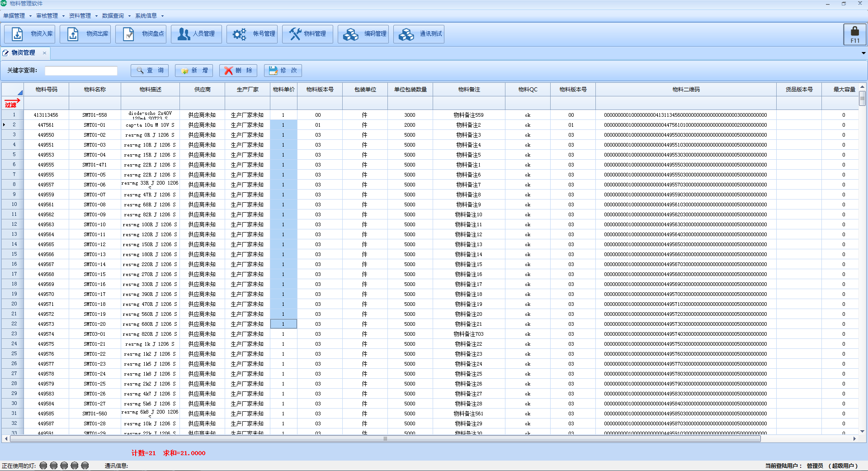
Task: Open the 物资盘点 inventory check tool
Action: (141, 34)
